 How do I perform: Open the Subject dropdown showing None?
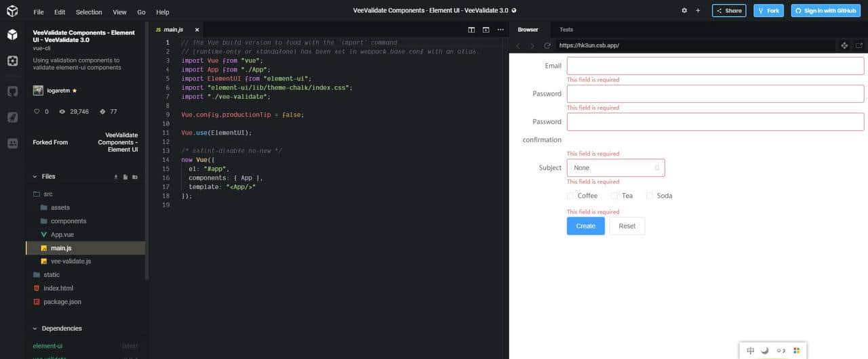pos(616,168)
